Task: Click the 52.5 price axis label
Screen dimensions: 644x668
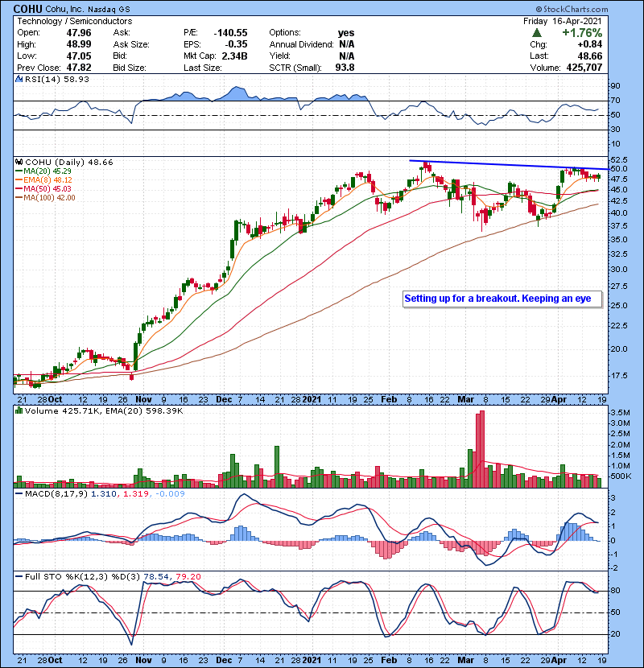Action: point(619,159)
